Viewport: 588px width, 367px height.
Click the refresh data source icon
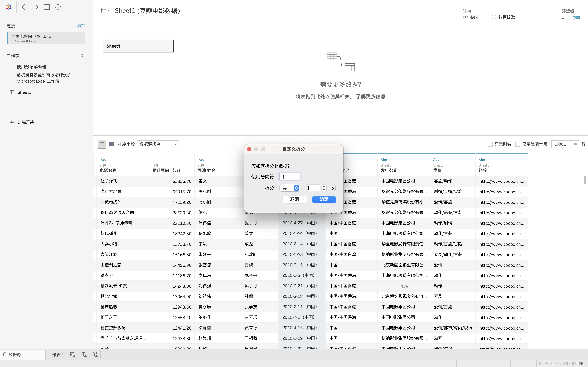[58, 7]
